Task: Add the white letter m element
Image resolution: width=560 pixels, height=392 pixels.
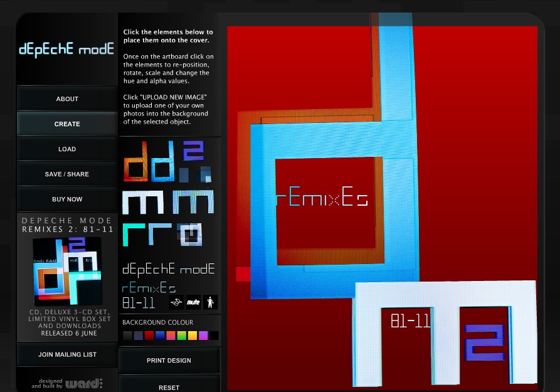Action: pos(143,202)
